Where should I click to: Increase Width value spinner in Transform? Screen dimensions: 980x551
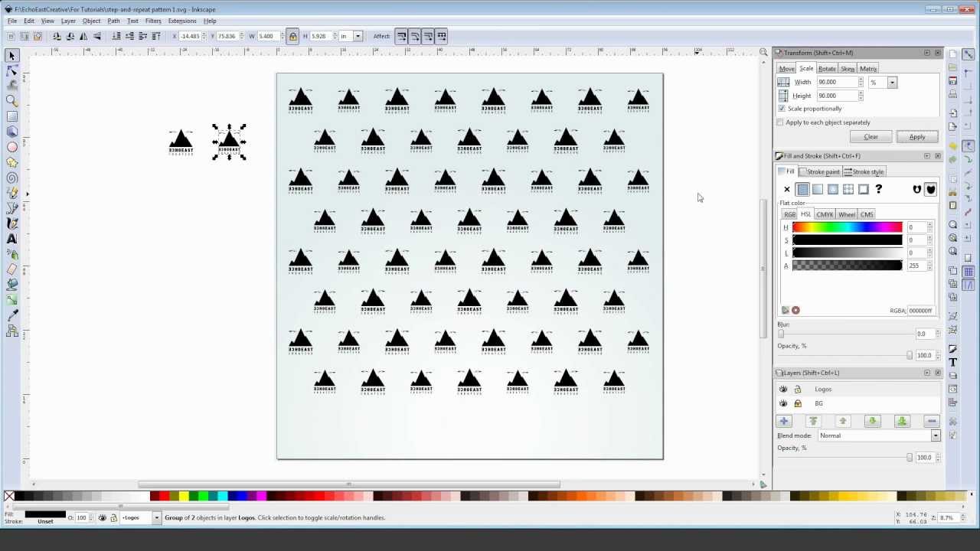coord(861,80)
